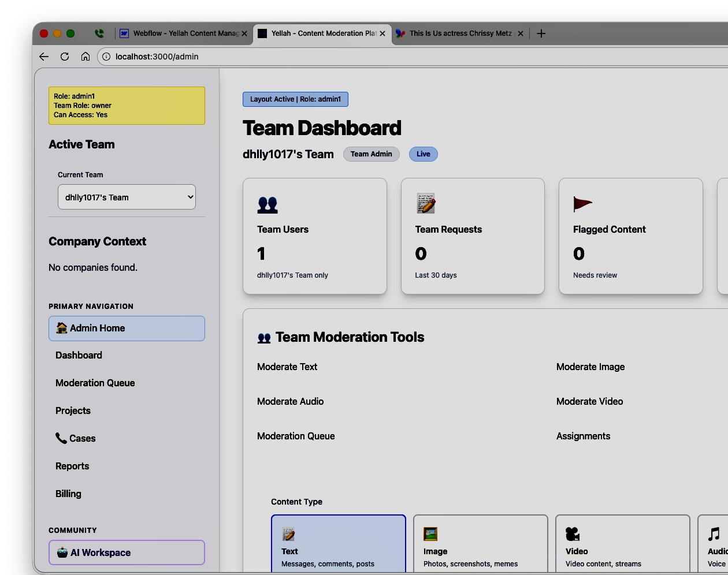Click the Layout Active | Role: admin1 badge
728x575 pixels.
click(295, 99)
